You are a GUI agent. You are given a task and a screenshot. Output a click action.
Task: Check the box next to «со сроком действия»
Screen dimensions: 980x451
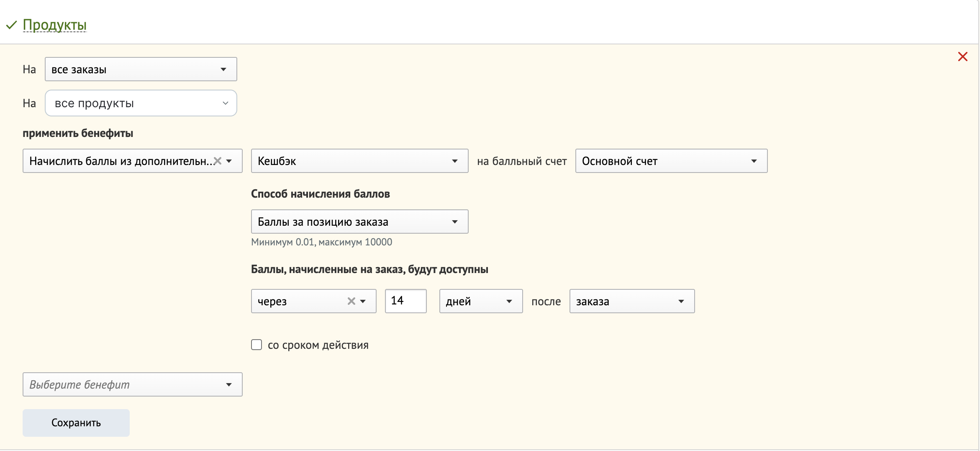point(257,345)
